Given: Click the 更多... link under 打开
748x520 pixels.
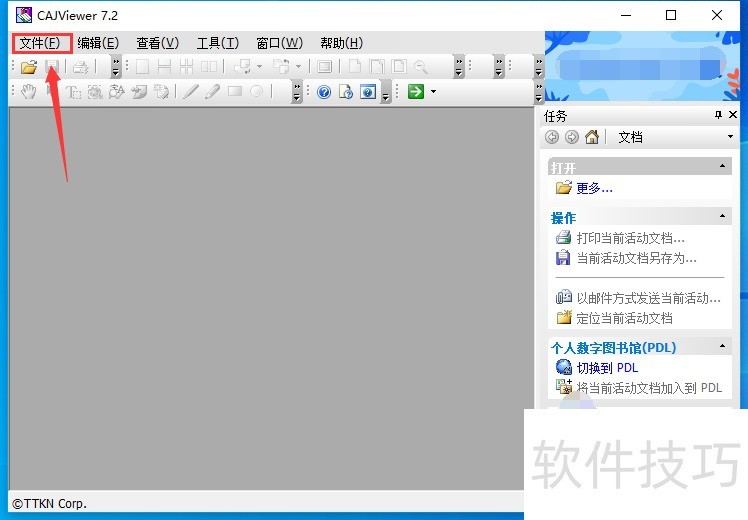Looking at the screenshot, I should [x=594, y=188].
